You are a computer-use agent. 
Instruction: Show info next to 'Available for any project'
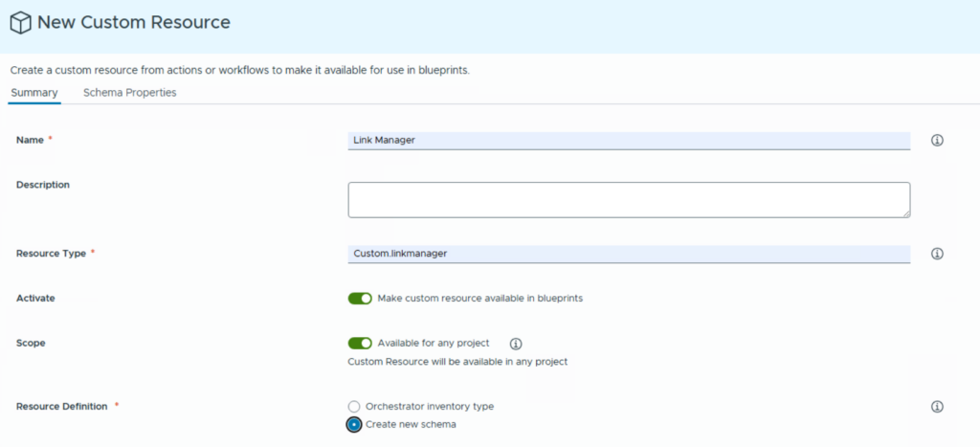click(515, 344)
